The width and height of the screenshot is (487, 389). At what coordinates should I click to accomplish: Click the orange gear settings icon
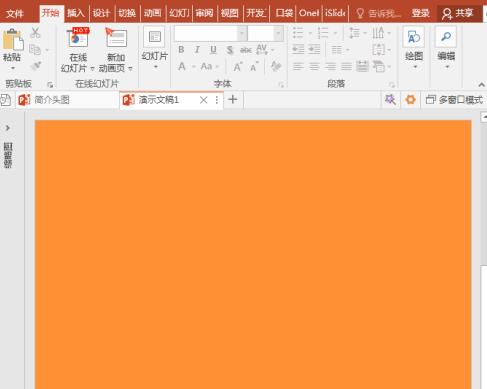410,99
